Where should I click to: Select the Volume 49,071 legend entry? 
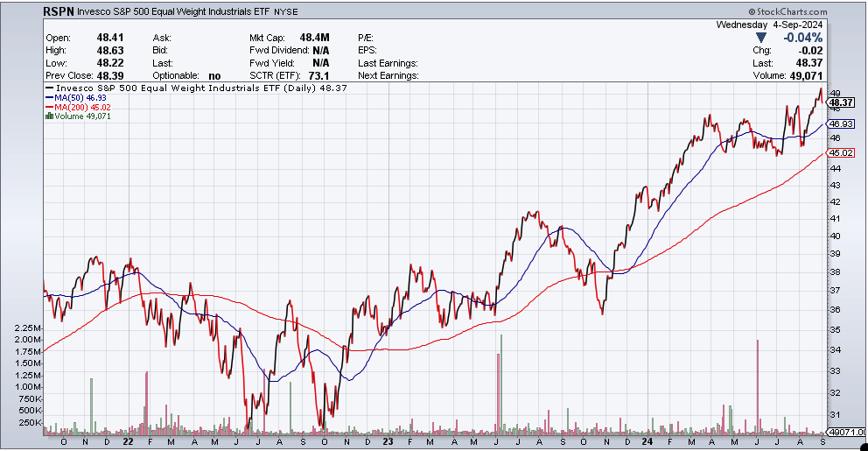pos(81,115)
